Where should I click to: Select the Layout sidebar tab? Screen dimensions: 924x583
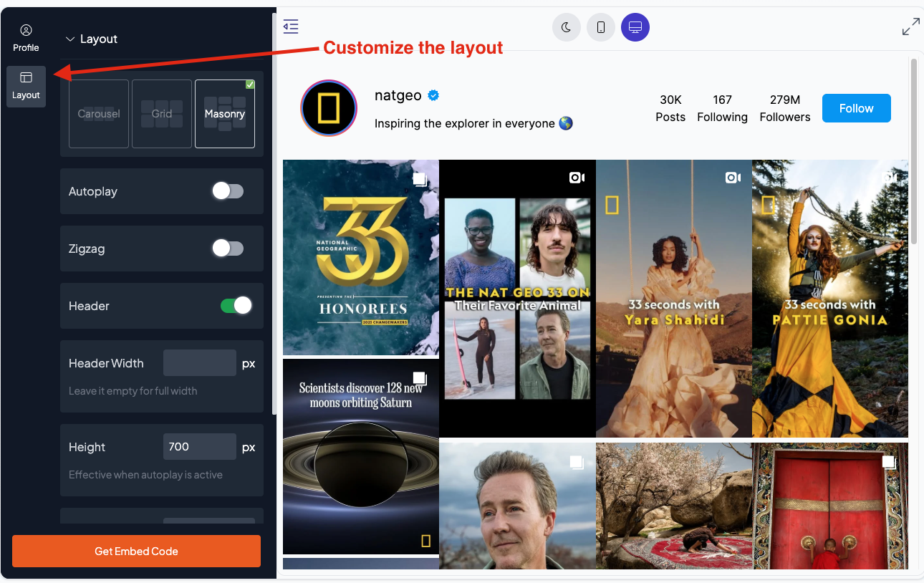tap(26, 86)
